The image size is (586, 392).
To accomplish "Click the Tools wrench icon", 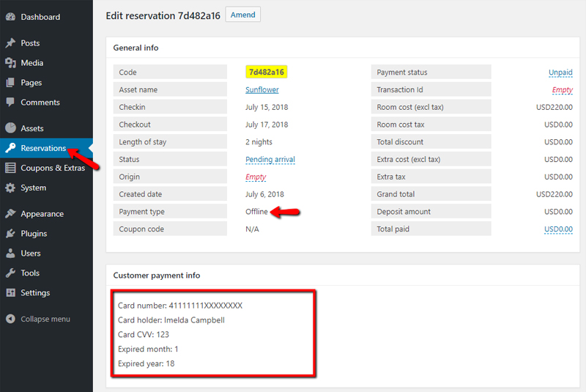I will pyautogui.click(x=10, y=273).
